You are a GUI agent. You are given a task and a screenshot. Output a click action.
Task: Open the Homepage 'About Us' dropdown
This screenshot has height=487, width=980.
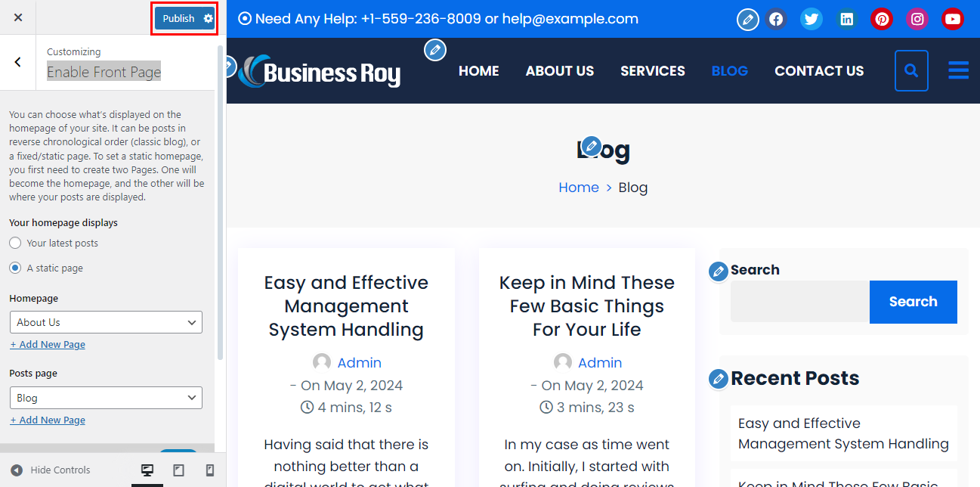(106, 322)
